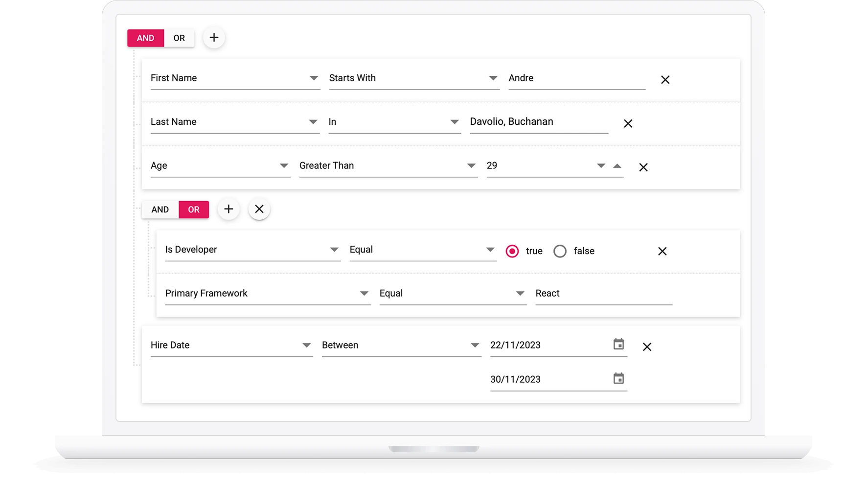Viewport: 868px width, 487px height.
Task: Remove the Is Developer rule
Action: (662, 251)
